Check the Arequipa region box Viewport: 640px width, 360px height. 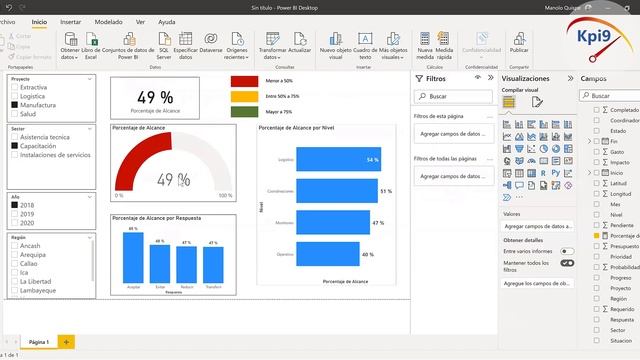click(x=15, y=255)
